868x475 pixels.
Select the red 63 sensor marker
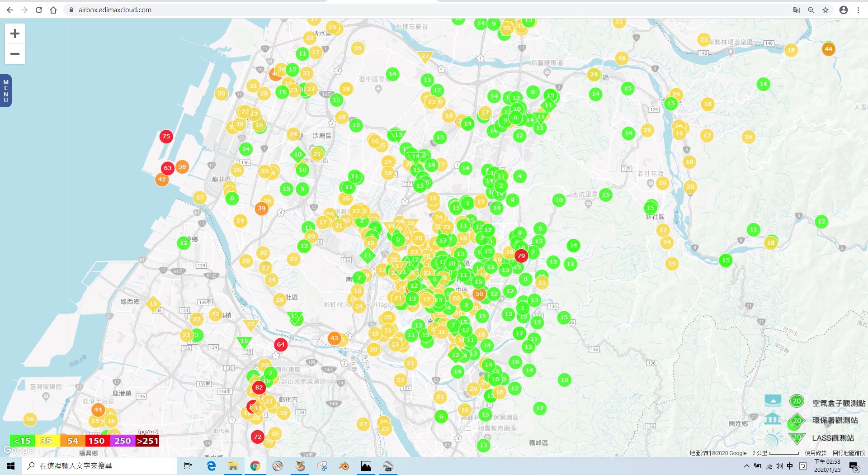click(x=168, y=168)
